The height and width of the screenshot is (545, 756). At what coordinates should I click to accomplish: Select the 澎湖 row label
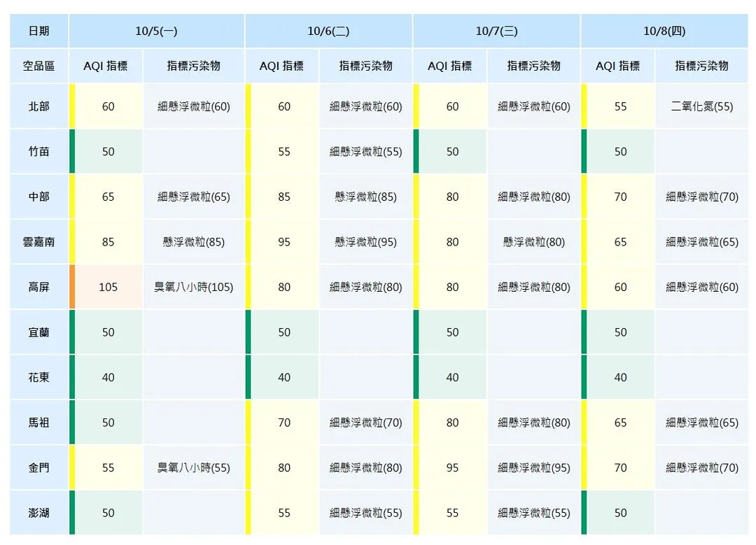[39, 513]
